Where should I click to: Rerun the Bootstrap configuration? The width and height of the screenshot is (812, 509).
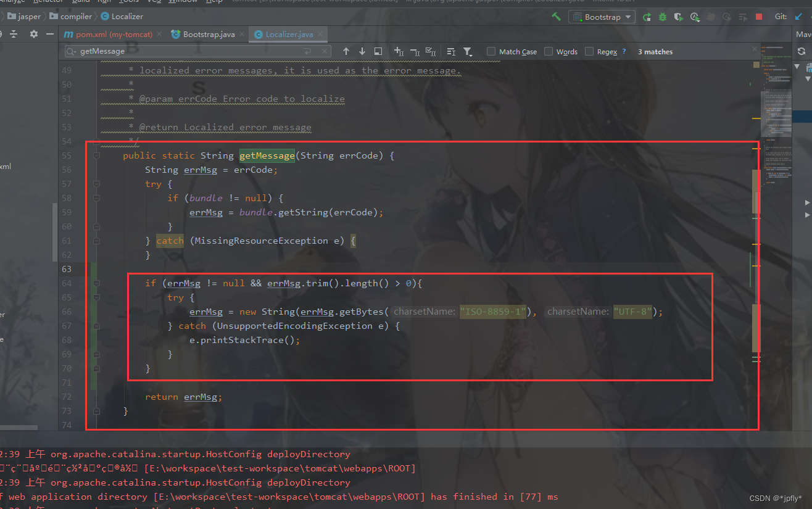647,17
